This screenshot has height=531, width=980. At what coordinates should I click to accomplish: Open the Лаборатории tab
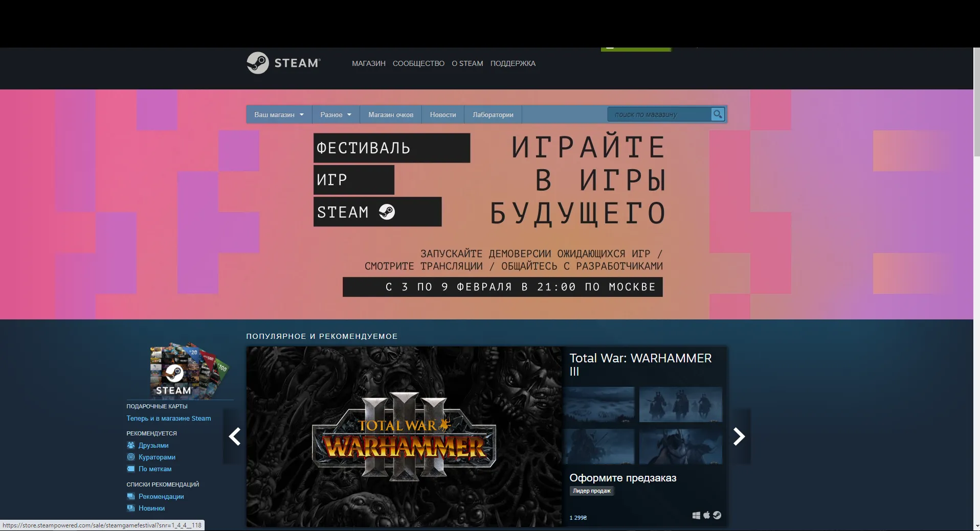click(493, 114)
